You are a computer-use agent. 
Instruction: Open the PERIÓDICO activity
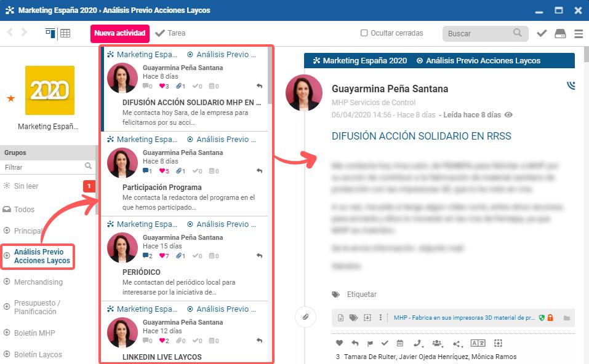(141, 272)
